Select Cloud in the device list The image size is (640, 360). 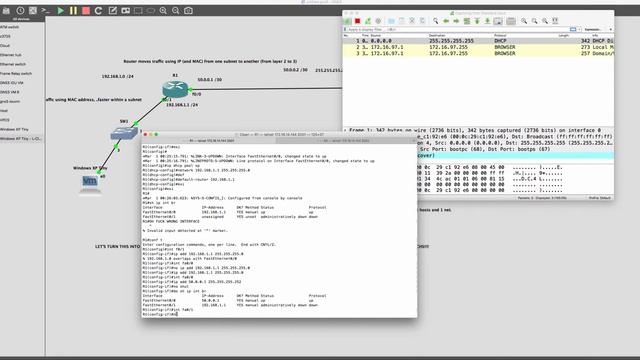[5, 46]
